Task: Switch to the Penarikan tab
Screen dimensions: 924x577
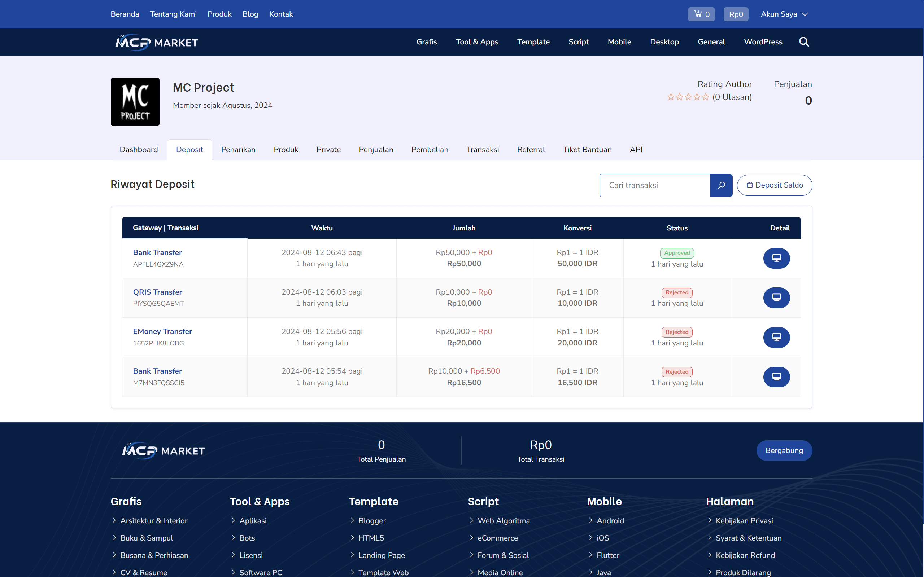Action: 238,150
